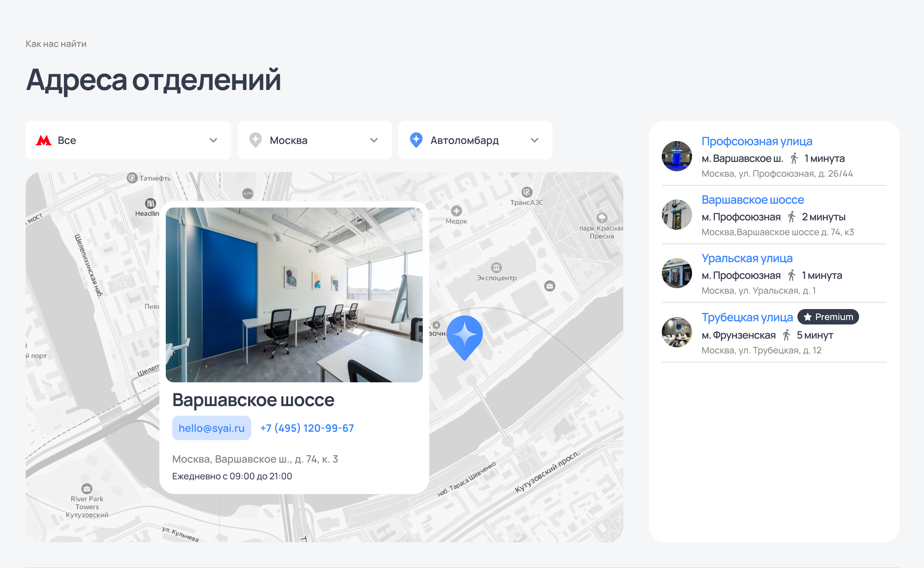The height and width of the screenshot is (568, 924).
Task: Click the address 'Москва, ул. Трубецкая, д. 12'
Action: point(761,351)
